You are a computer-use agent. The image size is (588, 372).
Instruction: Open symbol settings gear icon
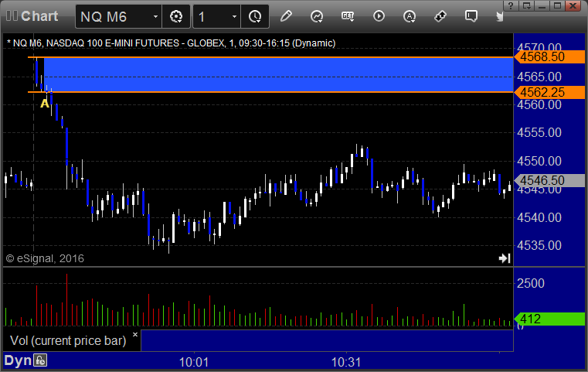[176, 16]
